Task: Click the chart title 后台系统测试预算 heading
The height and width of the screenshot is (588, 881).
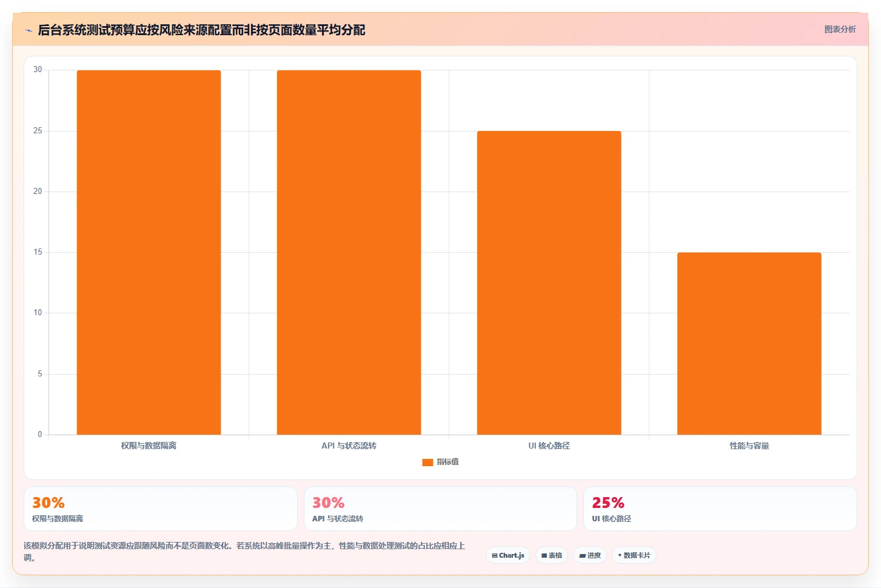Action: (201, 30)
